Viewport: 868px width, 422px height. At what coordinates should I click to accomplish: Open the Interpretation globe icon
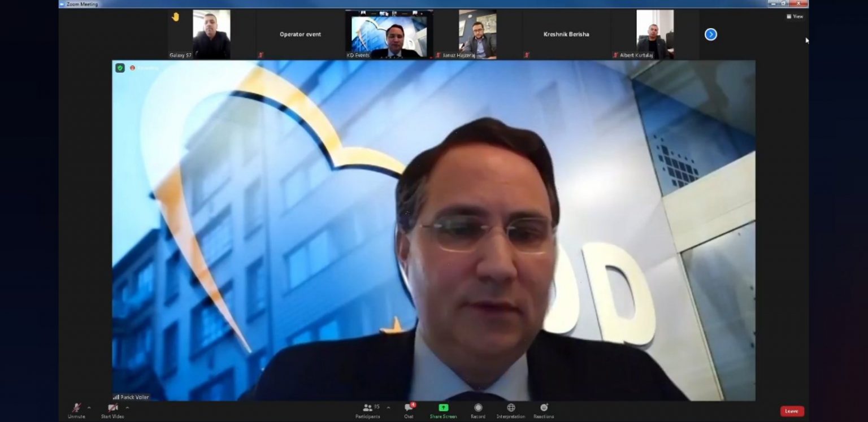pyautogui.click(x=511, y=408)
